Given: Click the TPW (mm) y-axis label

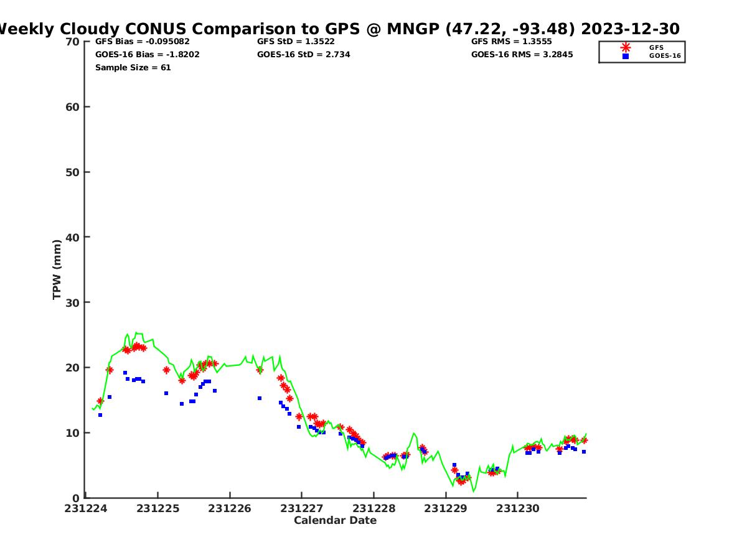Looking at the screenshot, I should pyautogui.click(x=57, y=269).
